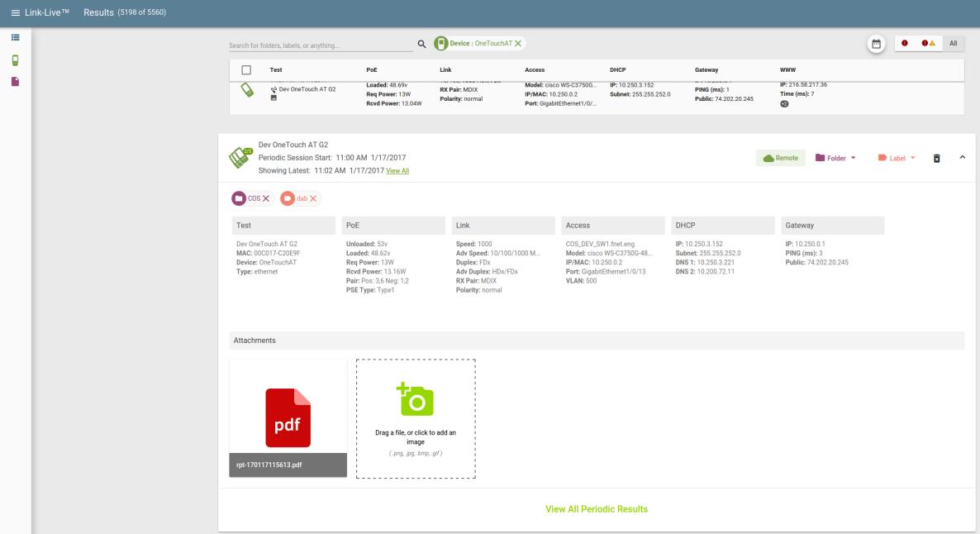Open the calendar date filter
Viewport: 980px width, 534px height.
click(x=877, y=44)
